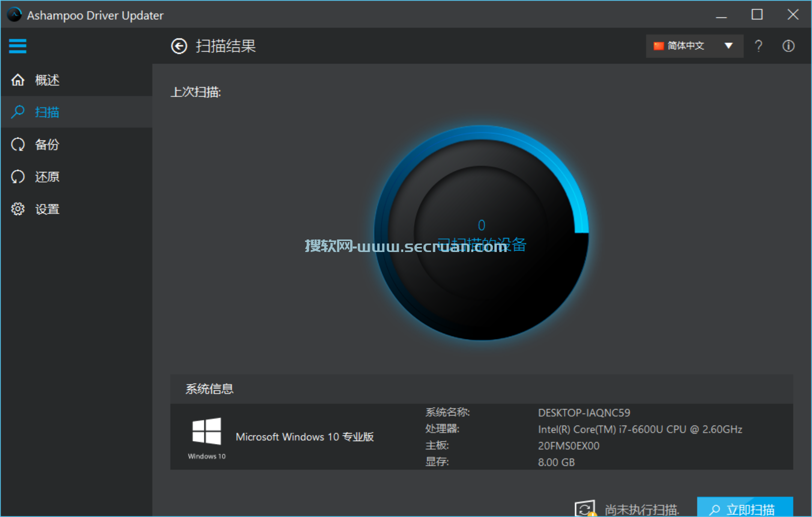Click the China flag icon
The width and height of the screenshot is (812, 517).
pos(658,46)
